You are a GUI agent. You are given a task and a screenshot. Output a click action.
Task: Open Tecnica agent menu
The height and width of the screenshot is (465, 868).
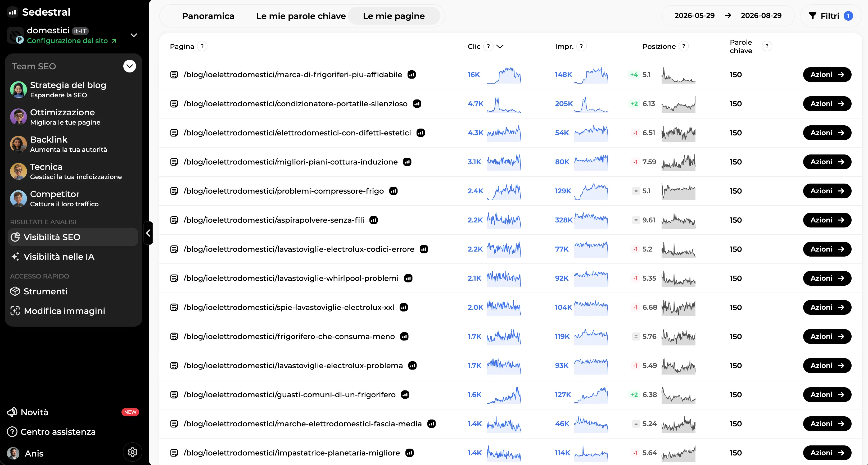[x=73, y=171]
